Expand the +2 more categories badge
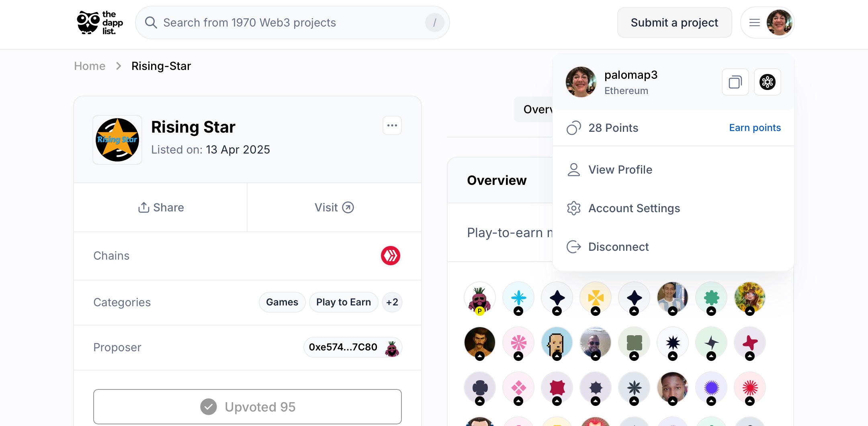This screenshot has height=426, width=868. coord(392,302)
